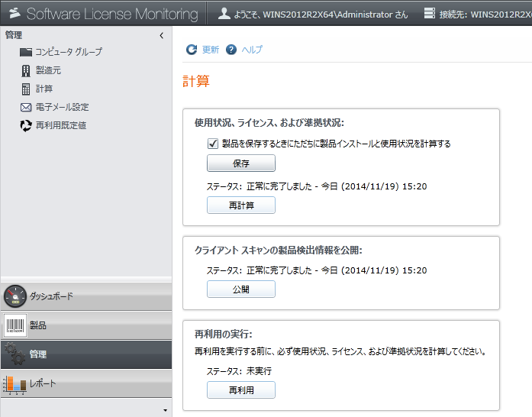Click the 使用状況、ライセンス、および準拠状況 heading
The height and width of the screenshot is (417, 532).
click(x=269, y=123)
